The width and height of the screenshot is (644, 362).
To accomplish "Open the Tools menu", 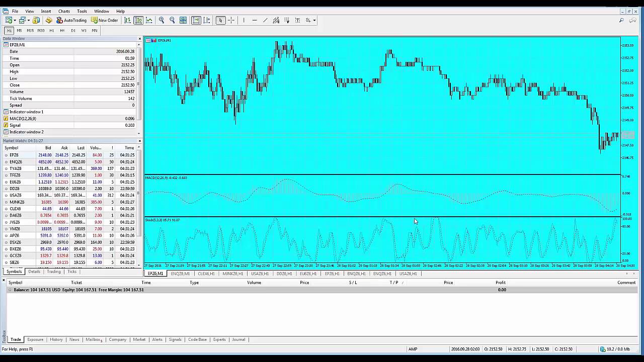I will 82,11.
